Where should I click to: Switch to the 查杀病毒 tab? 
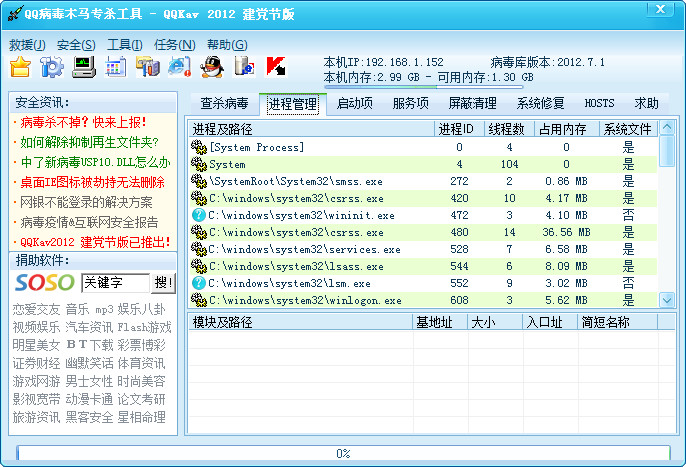pos(224,103)
